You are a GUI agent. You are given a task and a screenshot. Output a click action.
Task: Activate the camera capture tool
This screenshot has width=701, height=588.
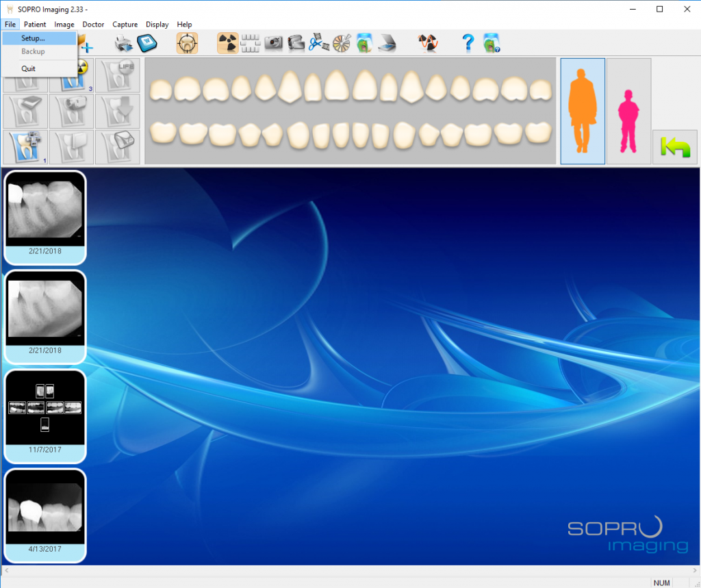(x=272, y=42)
